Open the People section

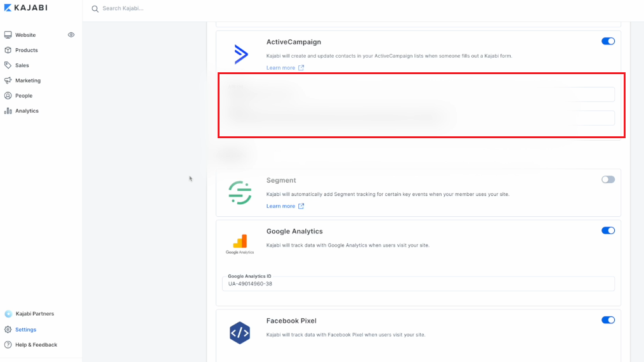click(x=24, y=96)
